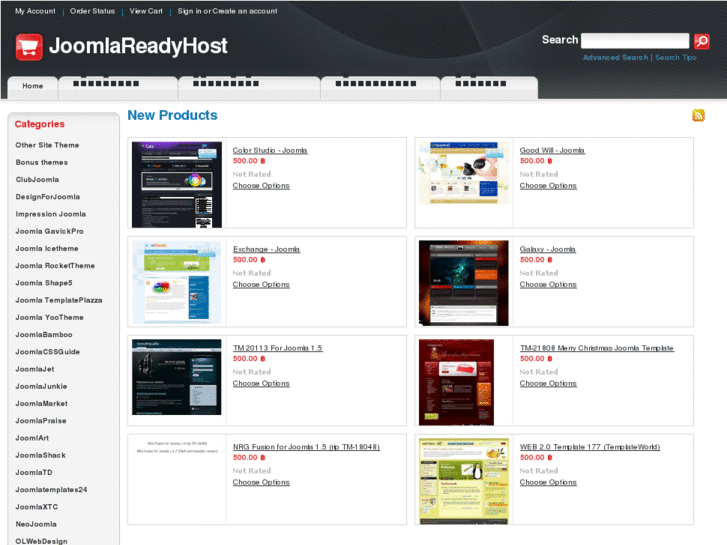Open My Account link
This screenshot has height=545, width=727.
pos(35,11)
